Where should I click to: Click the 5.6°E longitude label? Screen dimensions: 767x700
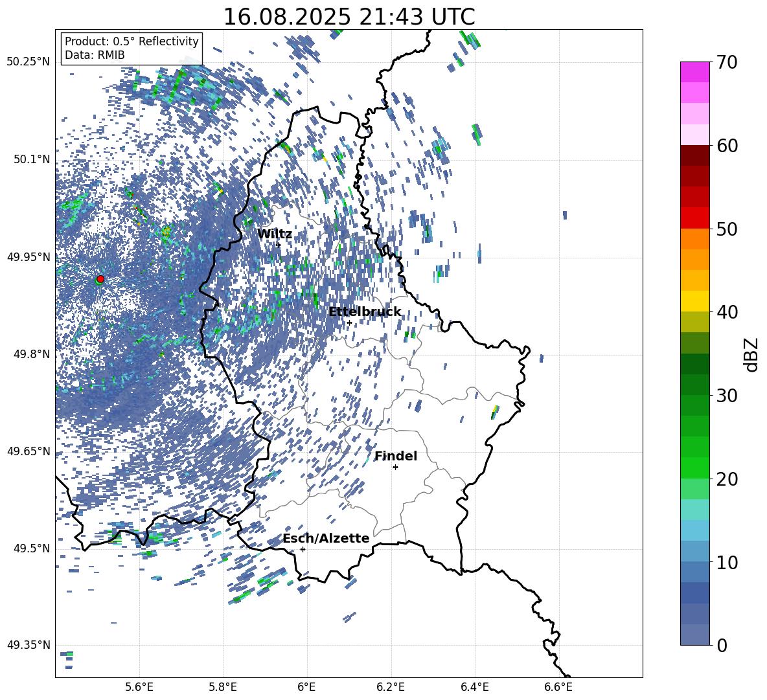[x=139, y=687]
